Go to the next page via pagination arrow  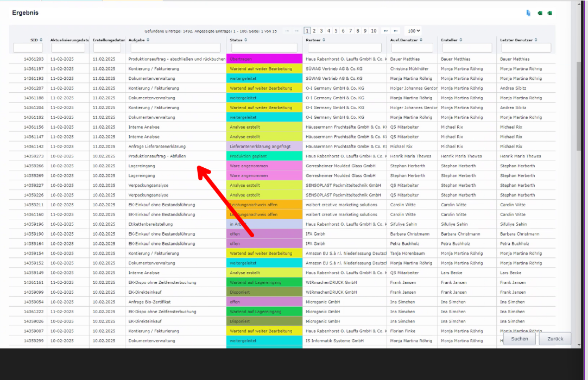pos(386,30)
